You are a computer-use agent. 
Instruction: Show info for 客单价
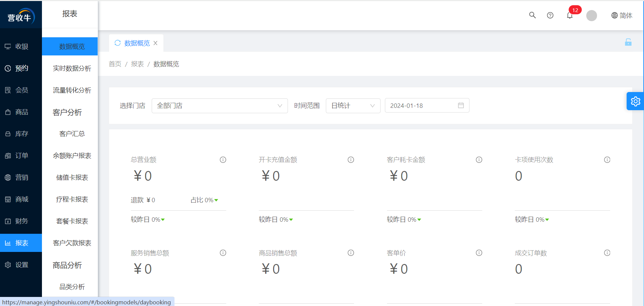[x=479, y=253]
